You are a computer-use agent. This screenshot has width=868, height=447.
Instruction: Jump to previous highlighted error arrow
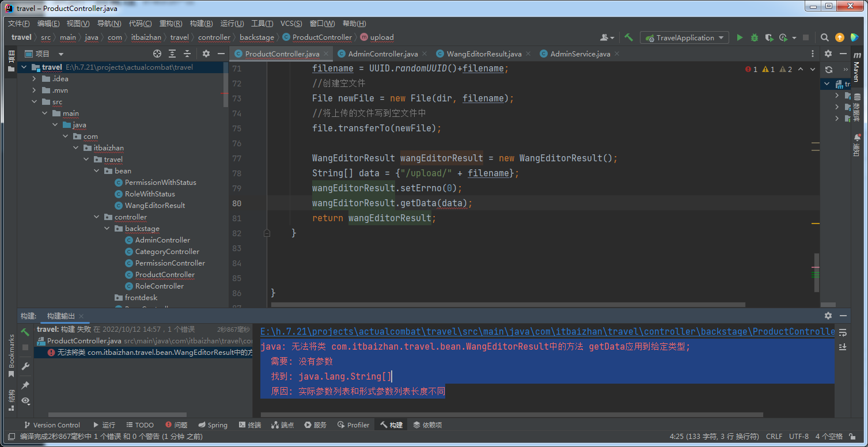pos(801,69)
